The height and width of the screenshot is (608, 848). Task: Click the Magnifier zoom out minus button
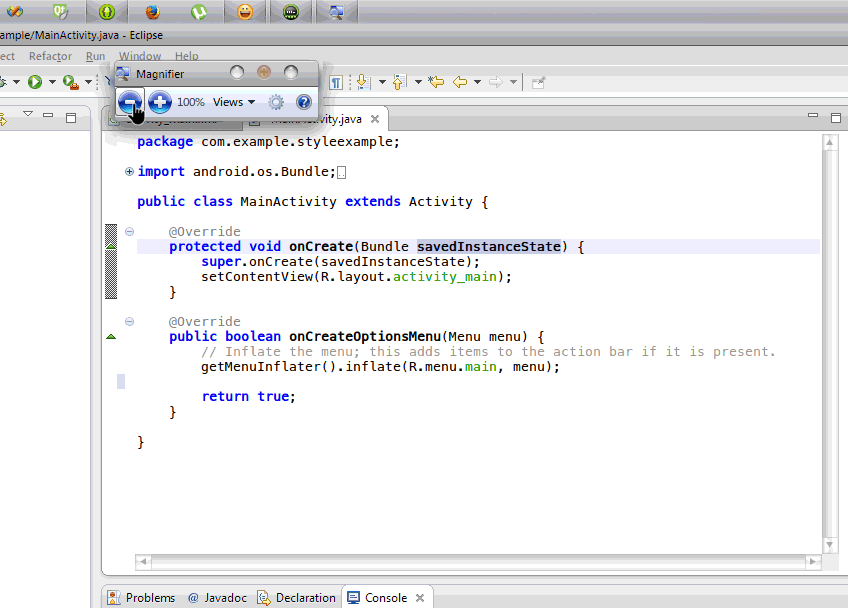130,102
